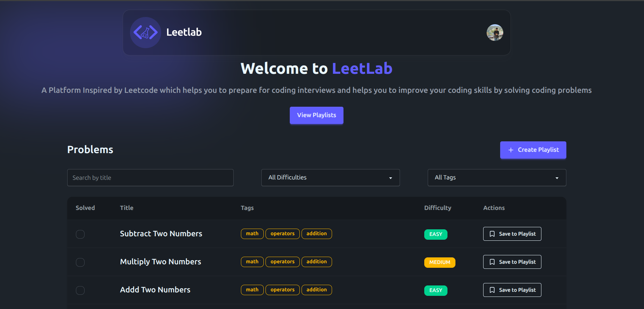The width and height of the screenshot is (644, 309).
Task: Click bookmark icon in Addd Two Numbers row
Action: [x=492, y=290]
